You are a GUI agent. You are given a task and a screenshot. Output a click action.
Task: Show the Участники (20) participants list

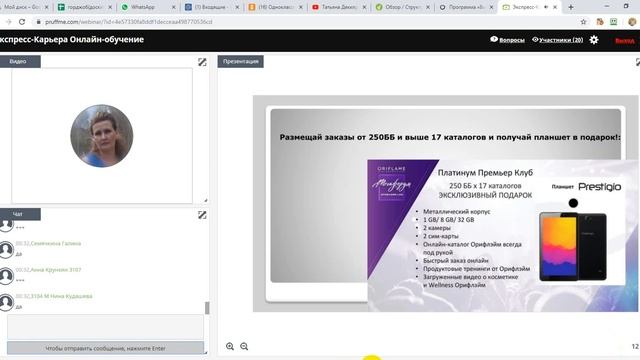558,40
